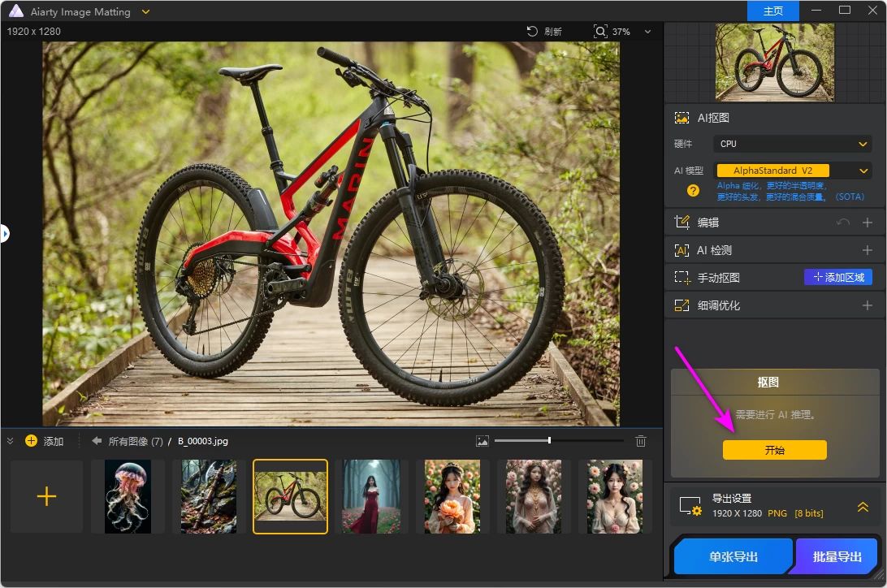Click the AI抠图 section icon

(681, 118)
